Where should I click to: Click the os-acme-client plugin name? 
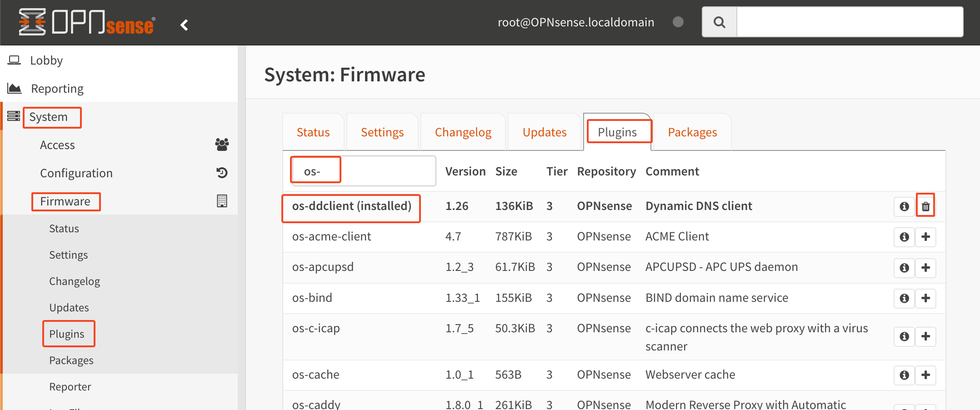click(331, 236)
